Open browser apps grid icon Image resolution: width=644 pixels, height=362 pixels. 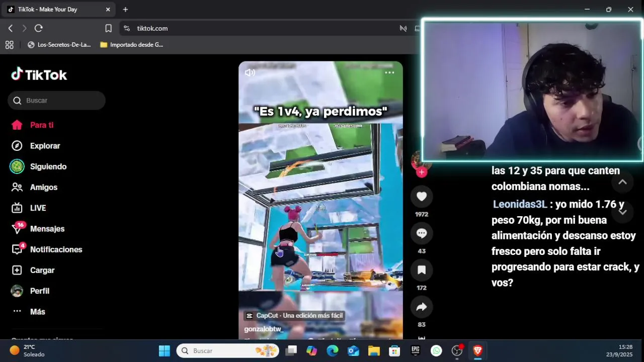click(x=9, y=45)
